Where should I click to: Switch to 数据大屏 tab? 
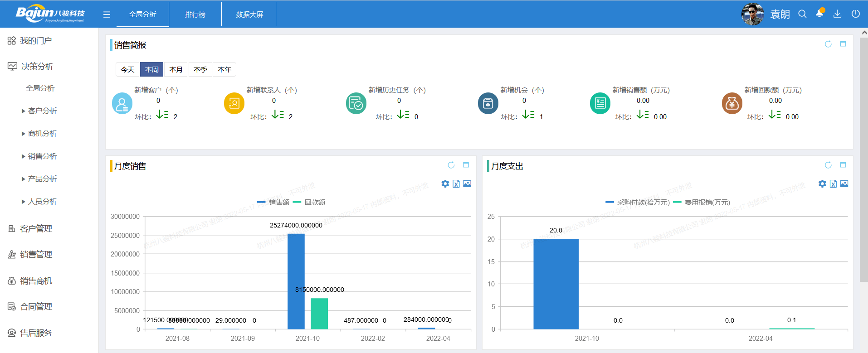click(249, 15)
